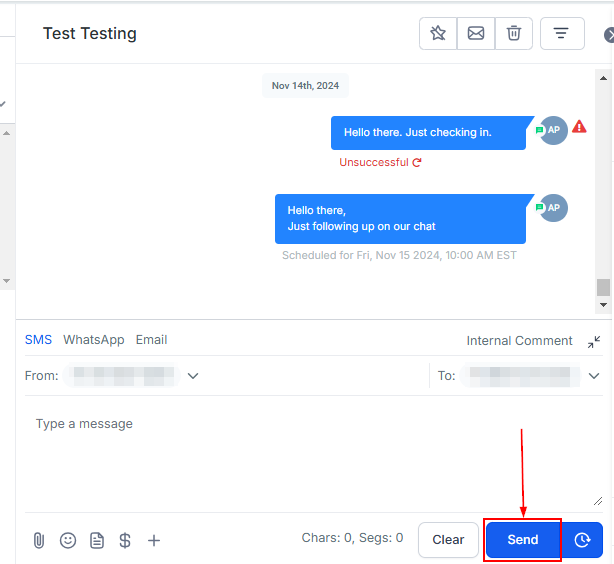Click the 'Just following up on our chat' bubble
Image resolution: width=614 pixels, height=564 pixels.
[x=400, y=219]
